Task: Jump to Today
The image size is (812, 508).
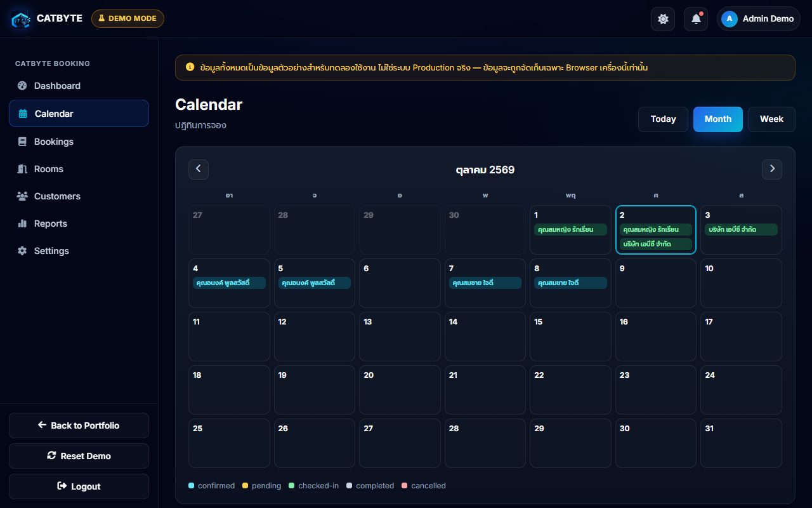Action: click(x=663, y=119)
